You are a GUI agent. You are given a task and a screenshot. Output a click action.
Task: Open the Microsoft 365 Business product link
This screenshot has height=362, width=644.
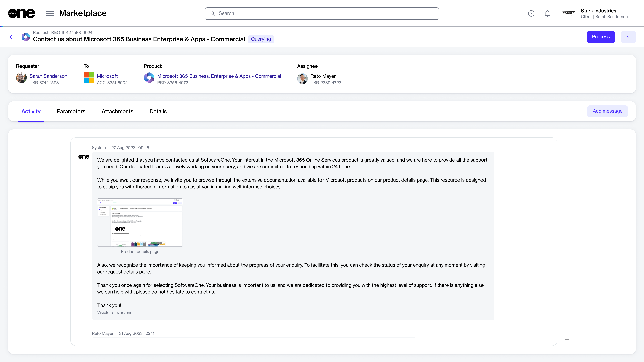(x=219, y=76)
